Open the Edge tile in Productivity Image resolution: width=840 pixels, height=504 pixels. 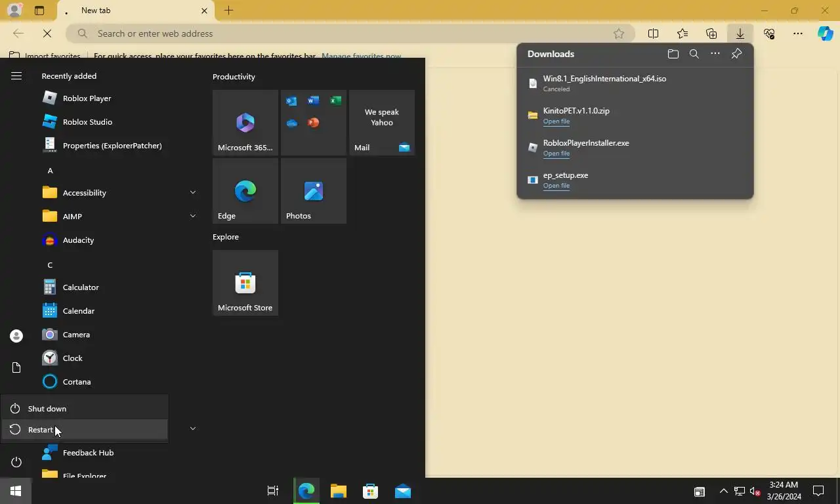245,191
